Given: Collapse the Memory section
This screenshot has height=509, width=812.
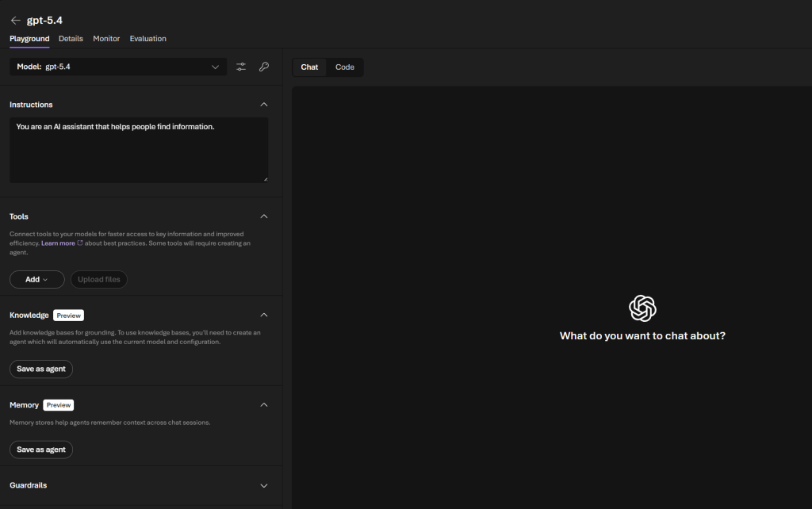Looking at the screenshot, I should point(264,404).
